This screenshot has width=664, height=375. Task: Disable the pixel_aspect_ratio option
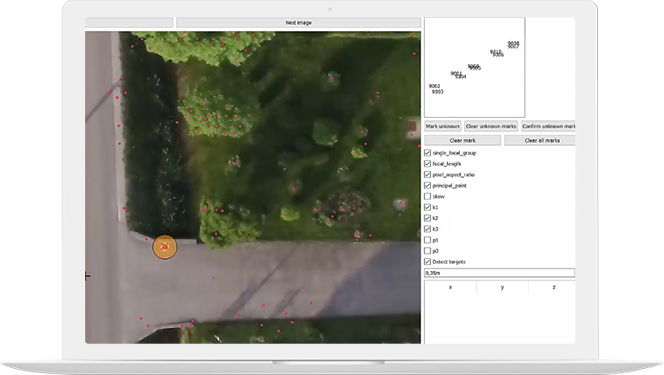(x=427, y=174)
